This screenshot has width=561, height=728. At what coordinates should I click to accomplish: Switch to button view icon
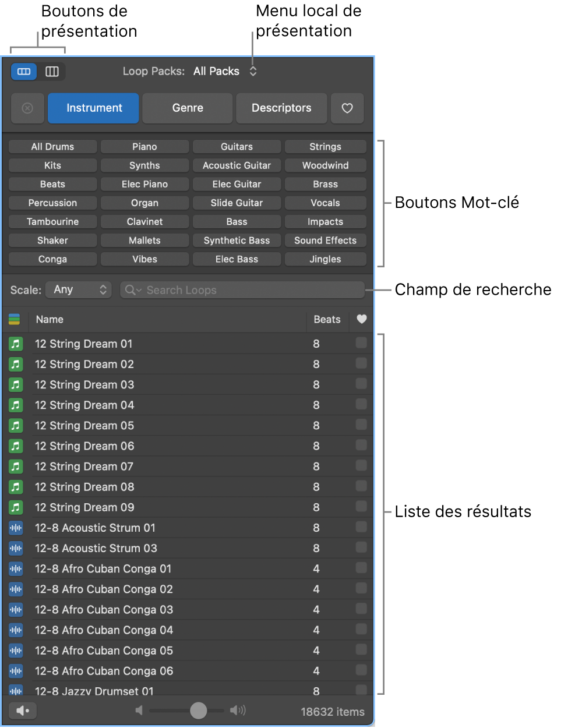(x=24, y=72)
